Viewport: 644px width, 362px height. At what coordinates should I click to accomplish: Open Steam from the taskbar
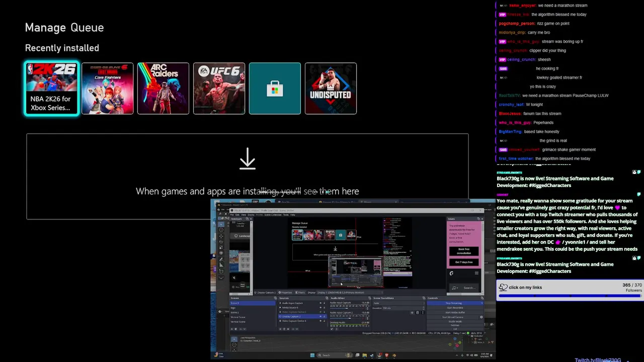[372, 355]
